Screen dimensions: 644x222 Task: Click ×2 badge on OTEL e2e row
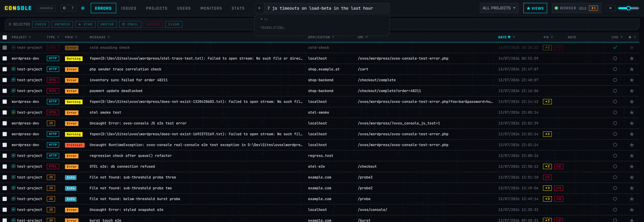547,166
